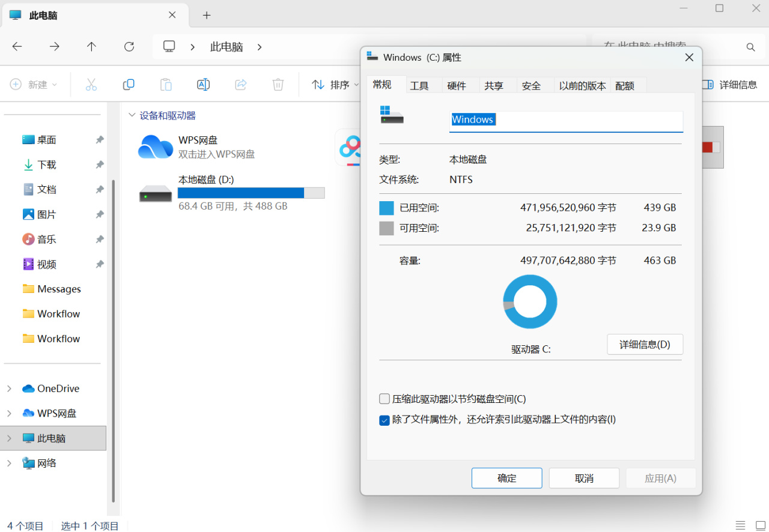Image resolution: width=769 pixels, height=532 pixels.
Task: Click the pin icon beside 音乐
Action: [100, 239]
